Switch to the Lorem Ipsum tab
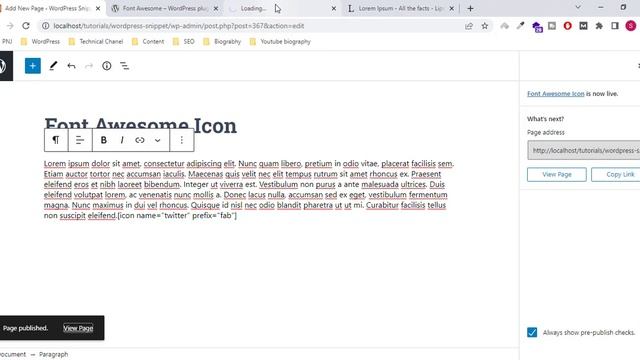 coord(400,8)
